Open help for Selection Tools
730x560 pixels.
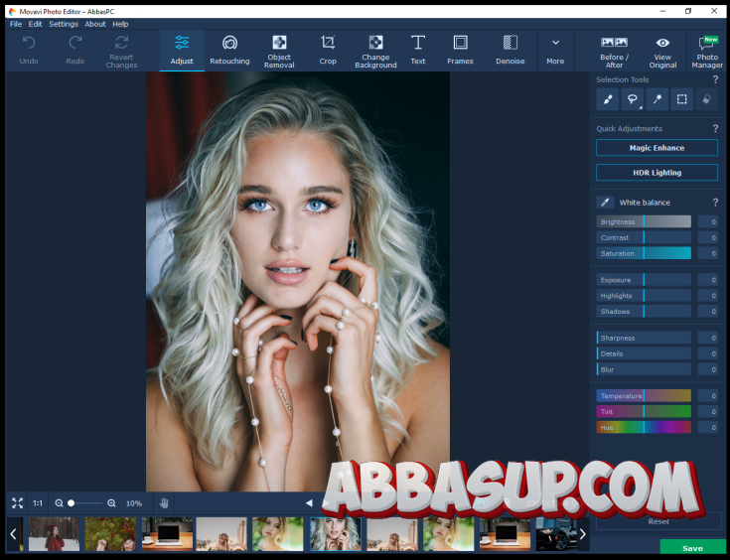[715, 79]
